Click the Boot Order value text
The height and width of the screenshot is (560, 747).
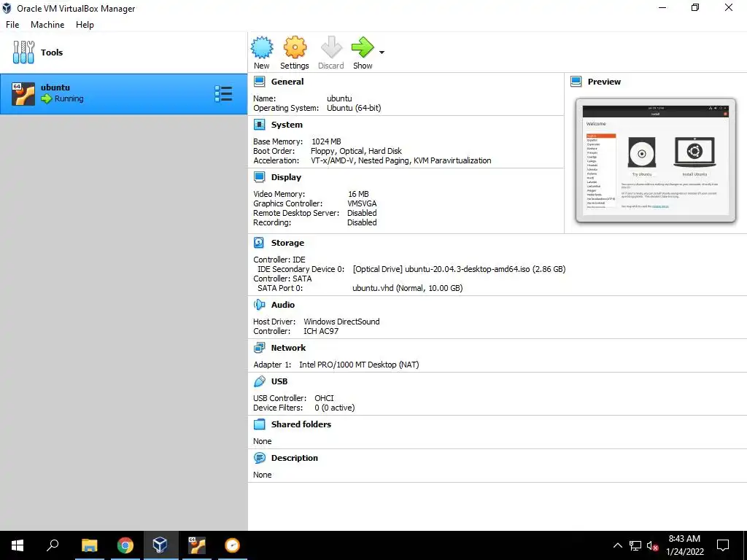tap(356, 151)
